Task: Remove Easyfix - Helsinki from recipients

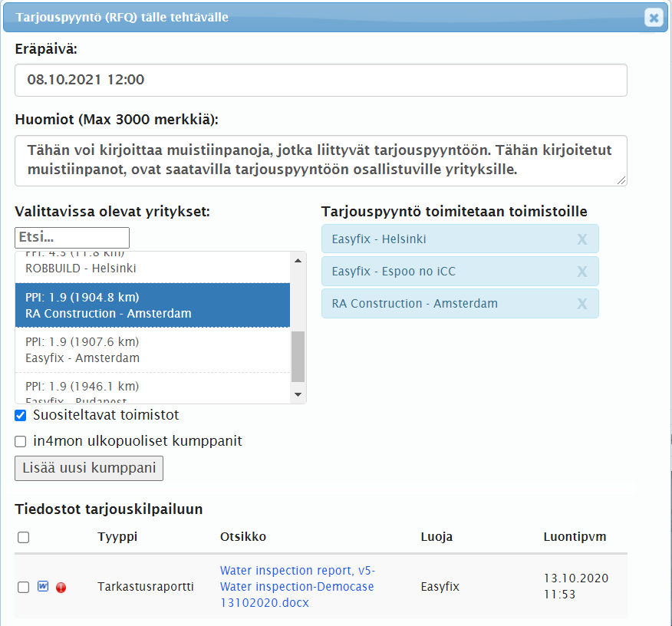Action: 581,239
